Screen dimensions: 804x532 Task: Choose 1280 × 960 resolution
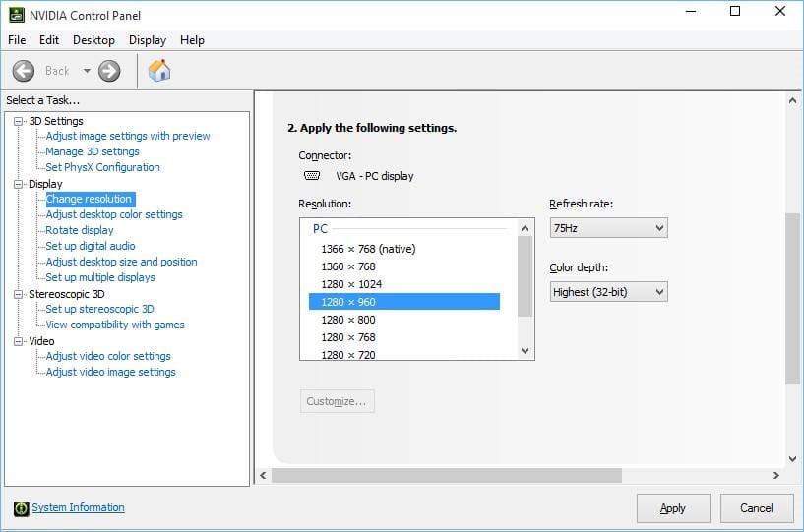[404, 302]
